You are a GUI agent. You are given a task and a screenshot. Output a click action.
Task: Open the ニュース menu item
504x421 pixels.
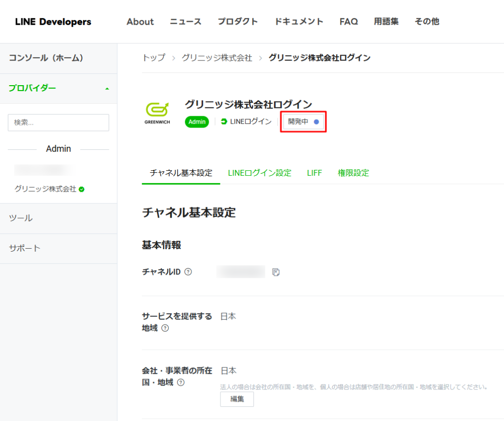[186, 22]
